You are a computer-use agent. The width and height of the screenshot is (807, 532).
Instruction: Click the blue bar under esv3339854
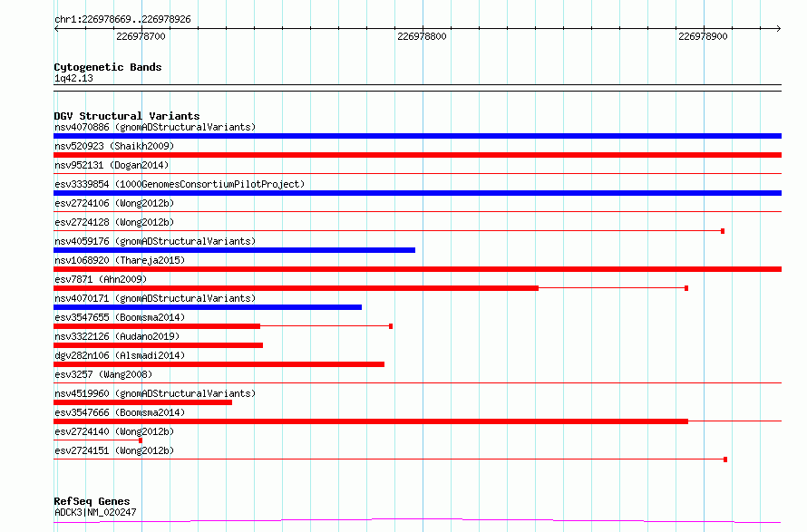417,193
